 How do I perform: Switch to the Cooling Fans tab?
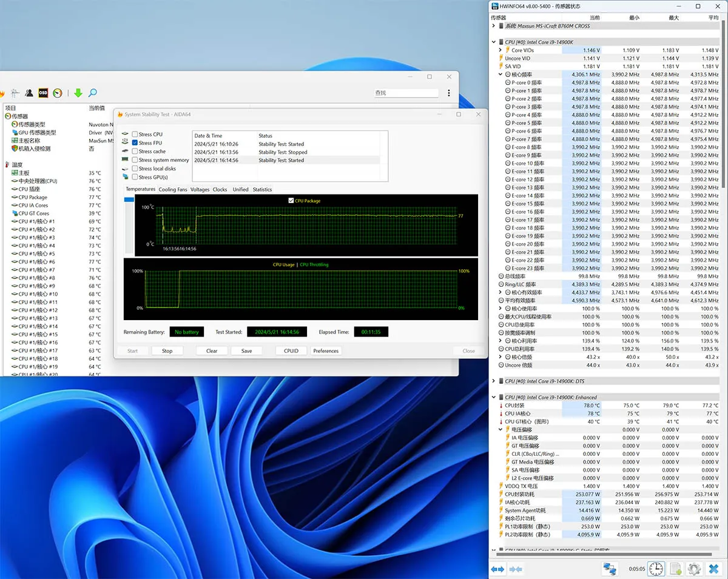tap(173, 189)
